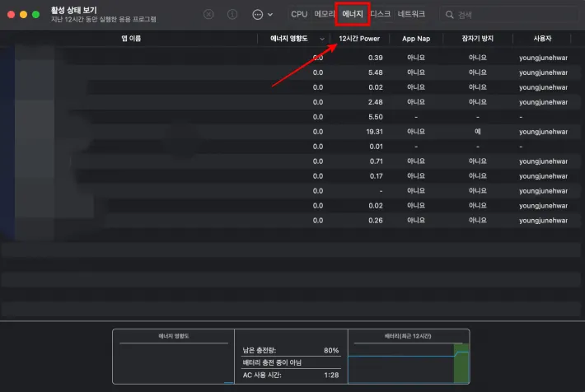The height and width of the screenshot is (392, 585).
Task: Expand the chevron beside the ellipsis menu
Action: [x=270, y=15]
